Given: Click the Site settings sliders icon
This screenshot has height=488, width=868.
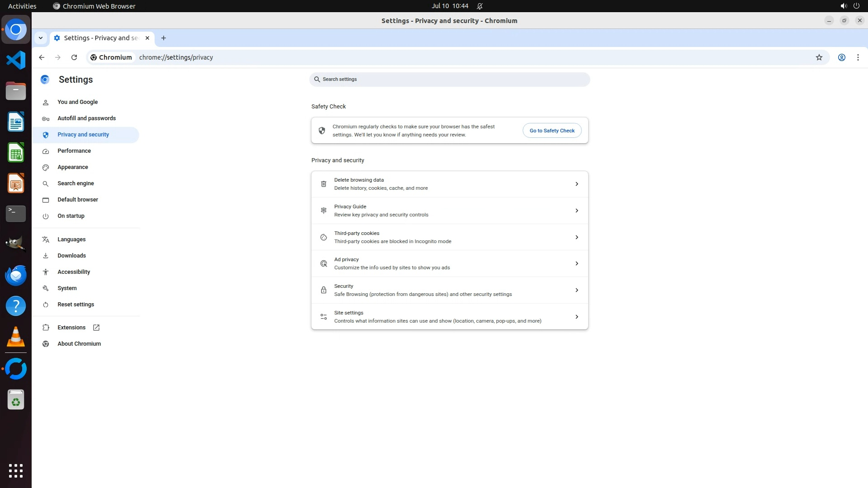Looking at the screenshot, I should tap(324, 317).
